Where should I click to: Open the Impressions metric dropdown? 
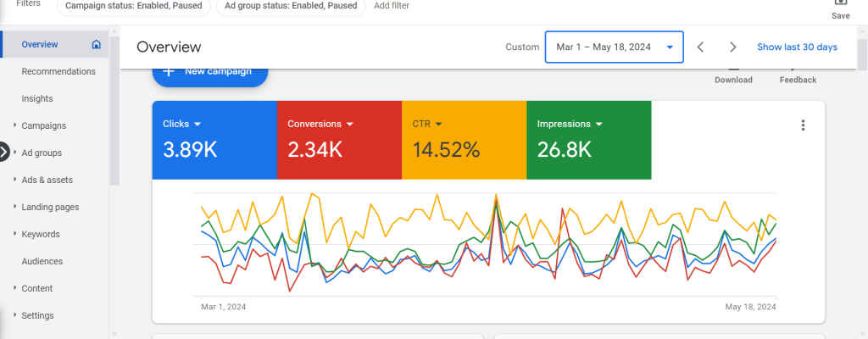click(599, 124)
